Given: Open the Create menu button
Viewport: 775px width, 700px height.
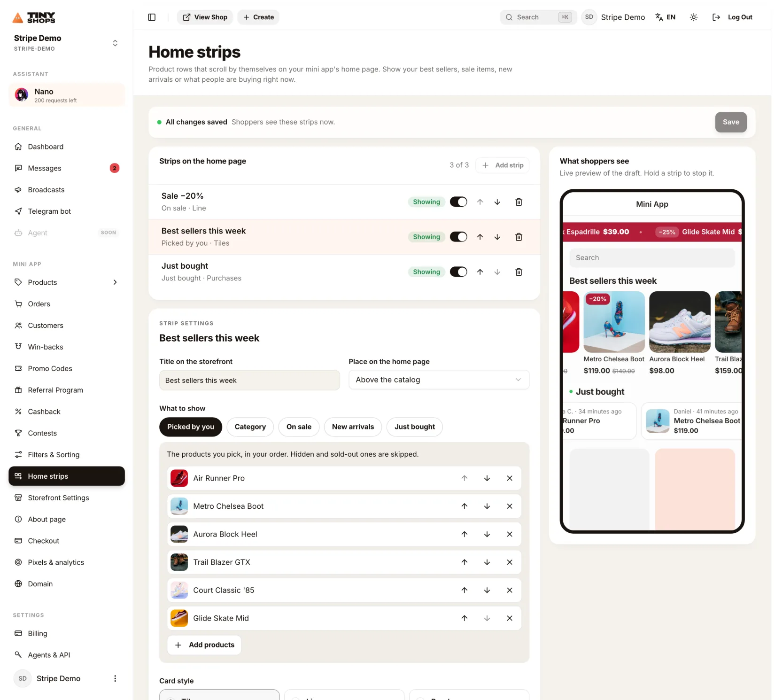Looking at the screenshot, I should pyautogui.click(x=258, y=17).
